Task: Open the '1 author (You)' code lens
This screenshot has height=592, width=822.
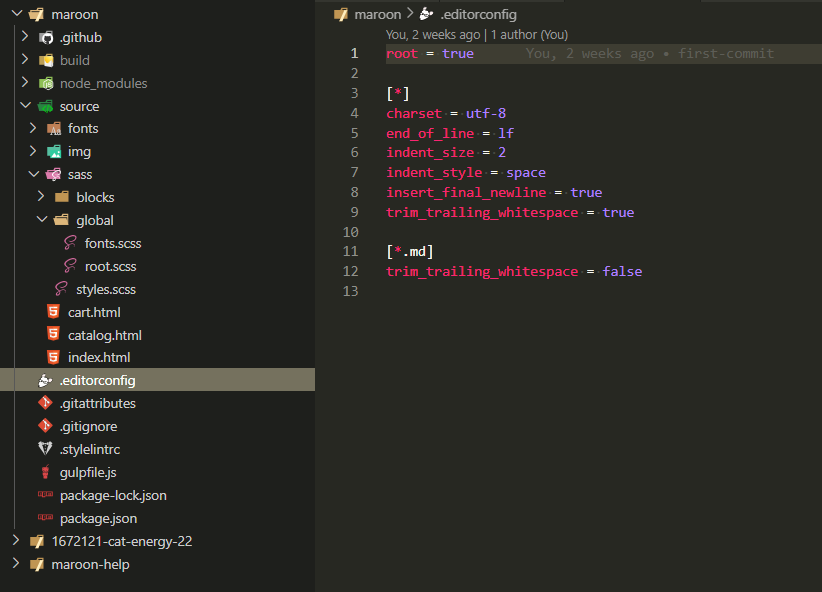Action: pos(529,35)
